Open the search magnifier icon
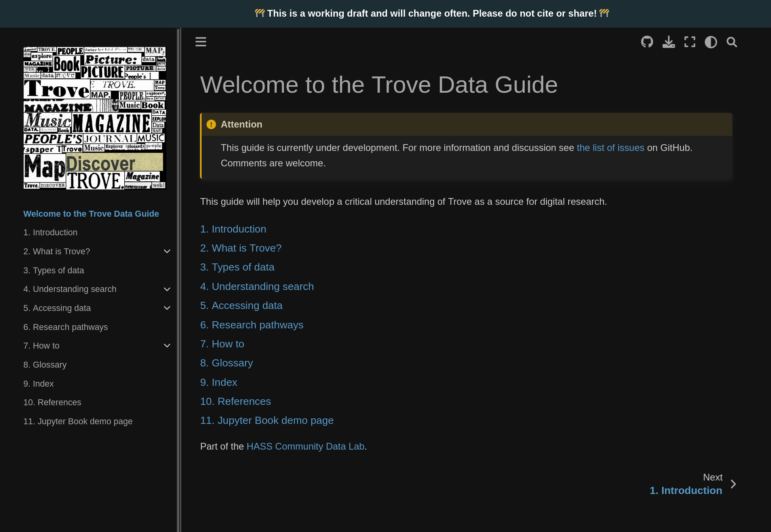 click(732, 42)
